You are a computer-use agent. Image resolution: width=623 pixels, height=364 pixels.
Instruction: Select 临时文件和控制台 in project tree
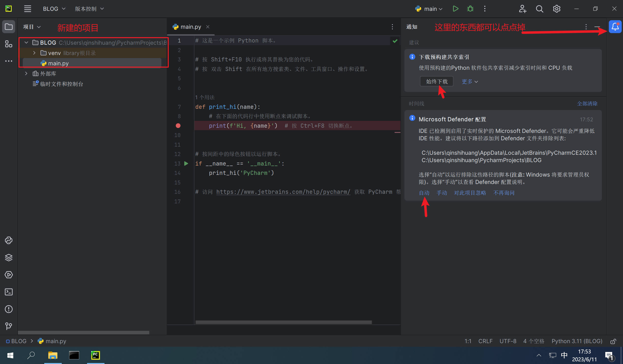pos(61,84)
